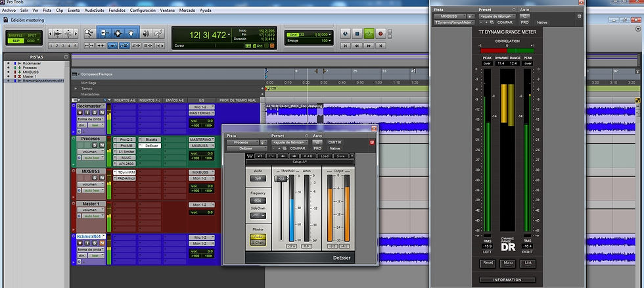This screenshot has width=644, height=288.
Task: Open 'forma de onda' view selector on Rockmaster
Action: point(91,119)
